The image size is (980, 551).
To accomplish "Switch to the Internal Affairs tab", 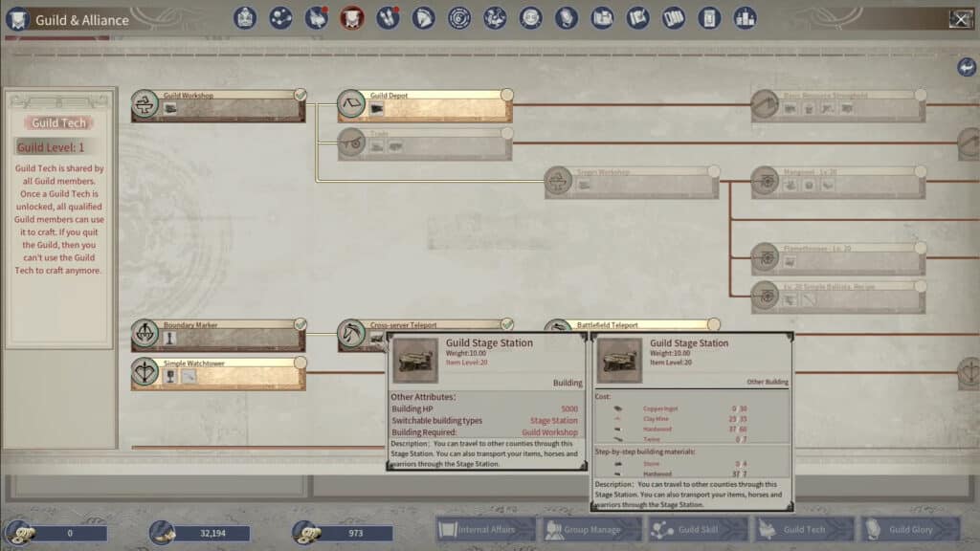I will pos(485,530).
